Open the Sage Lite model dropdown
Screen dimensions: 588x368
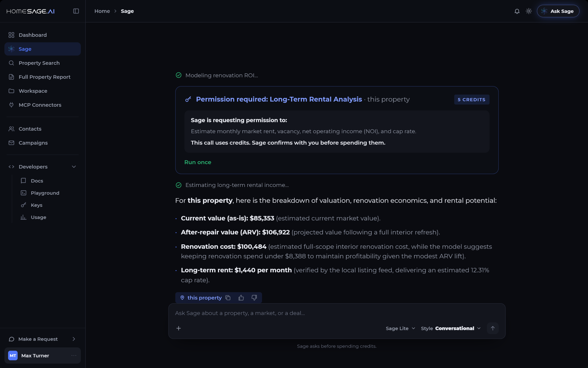(400, 328)
